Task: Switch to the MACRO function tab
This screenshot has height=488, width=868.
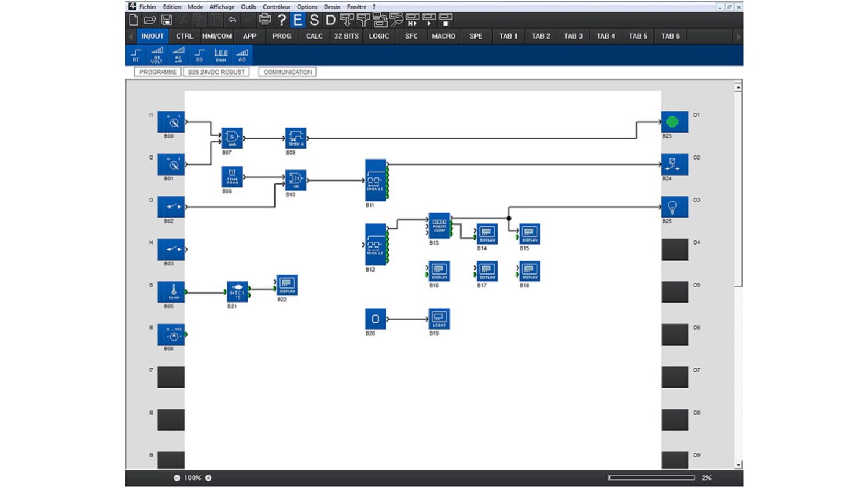Action: tap(444, 36)
